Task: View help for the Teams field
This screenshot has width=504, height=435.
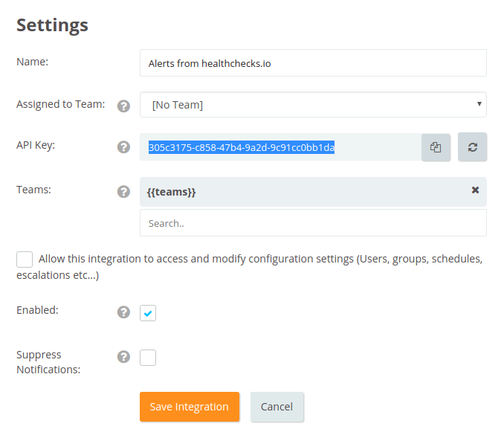Action: click(124, 192)
